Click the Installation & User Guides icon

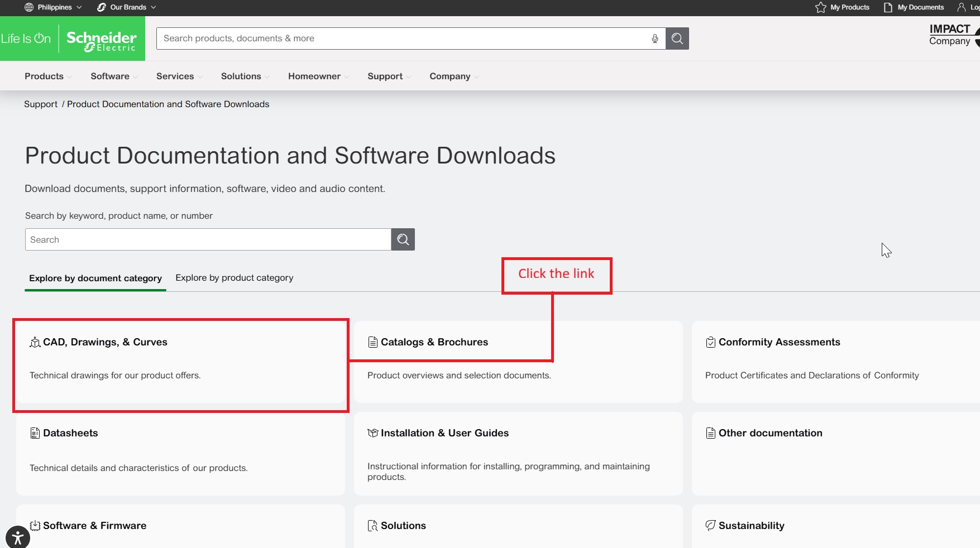(x=373, y=433)
